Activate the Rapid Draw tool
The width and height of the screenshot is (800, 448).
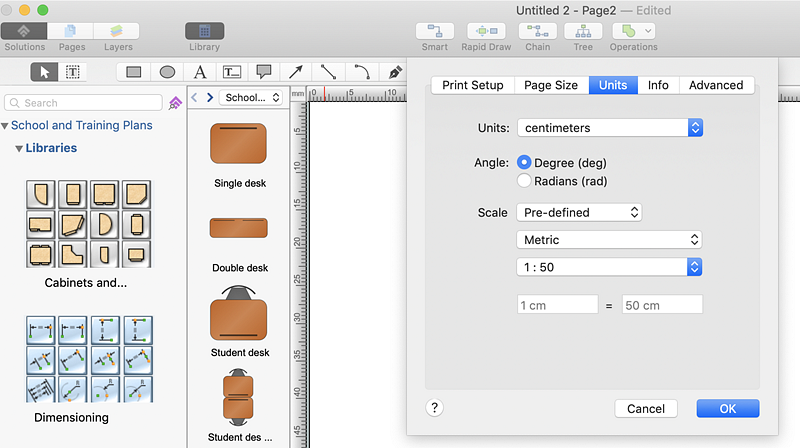pyautogui.click(x=487, y=31)
